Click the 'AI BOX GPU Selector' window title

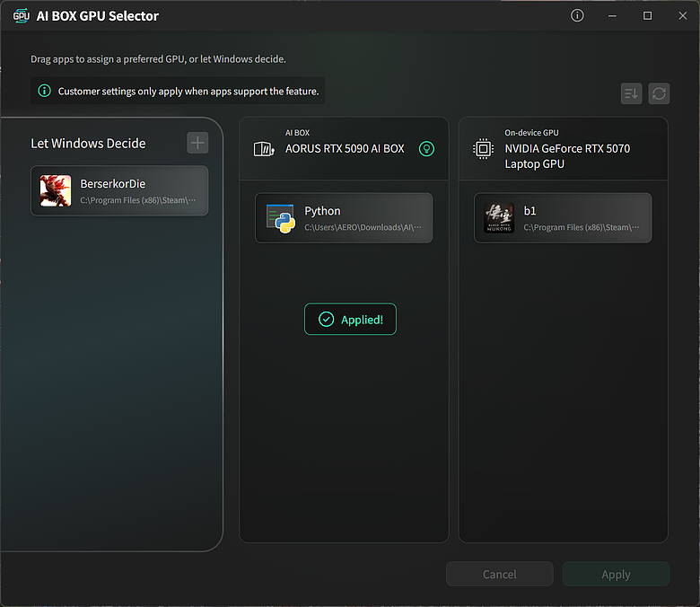[x=97, y=16]
